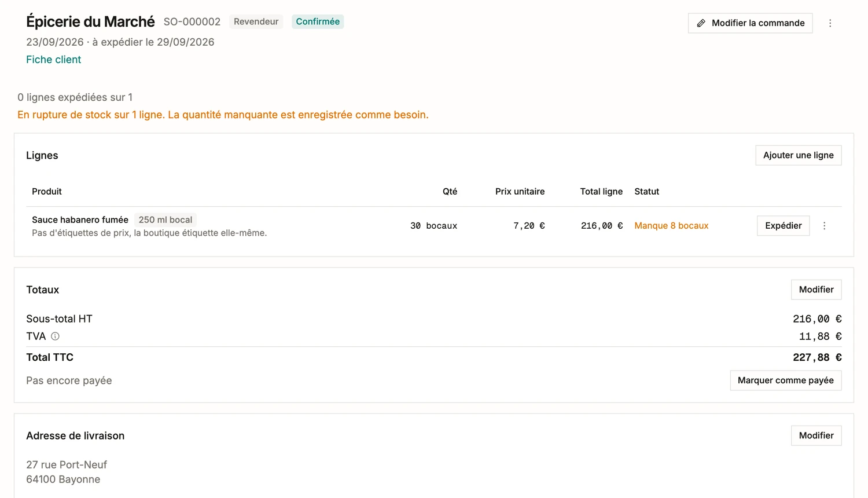The height and width of the screenshot is (498, 868).
Task: Select the order number SO-000002
Action: pos(192,22)
